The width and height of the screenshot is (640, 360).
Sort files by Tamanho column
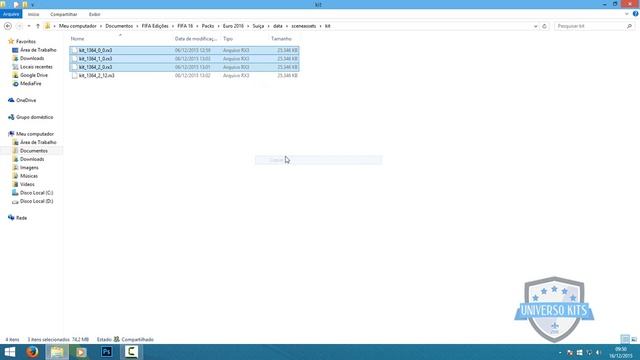point(281,39)
